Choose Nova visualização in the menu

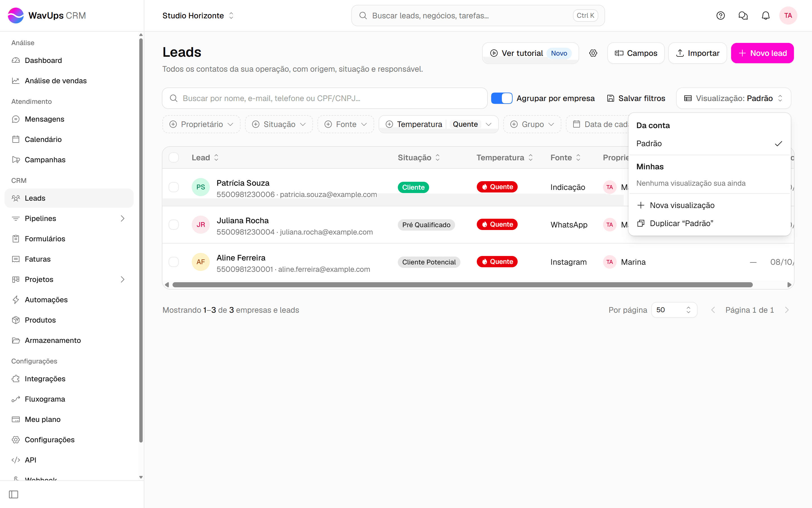(709, 205)
